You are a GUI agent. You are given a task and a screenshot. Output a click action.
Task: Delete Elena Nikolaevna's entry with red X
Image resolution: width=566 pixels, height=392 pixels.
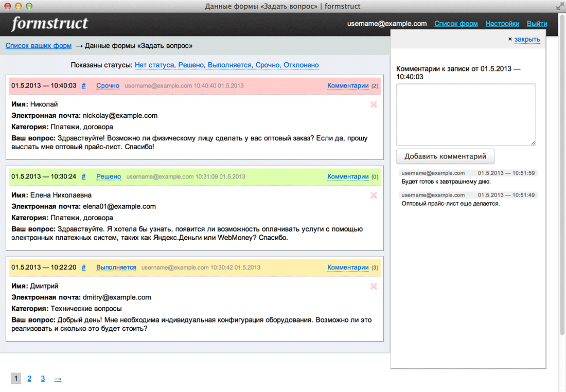pyautogui.click(x=374, y=195)
